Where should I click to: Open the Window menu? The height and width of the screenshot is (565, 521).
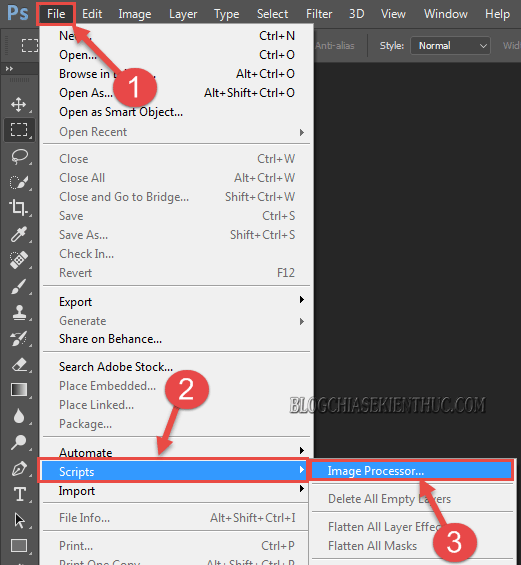pyautogui.click(x=446, y=14)
